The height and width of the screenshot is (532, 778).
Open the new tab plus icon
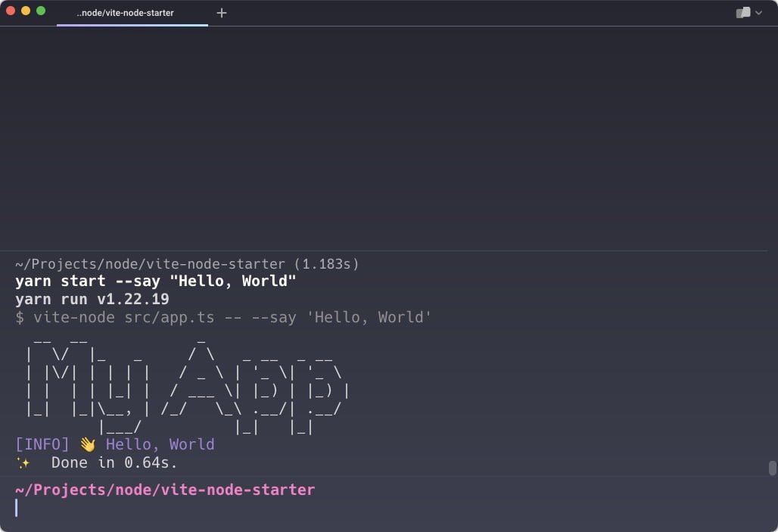222,12
